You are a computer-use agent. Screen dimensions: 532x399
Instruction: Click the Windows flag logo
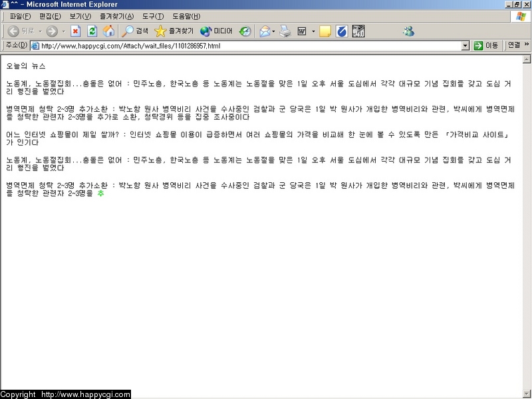click(x=521, y=16)
